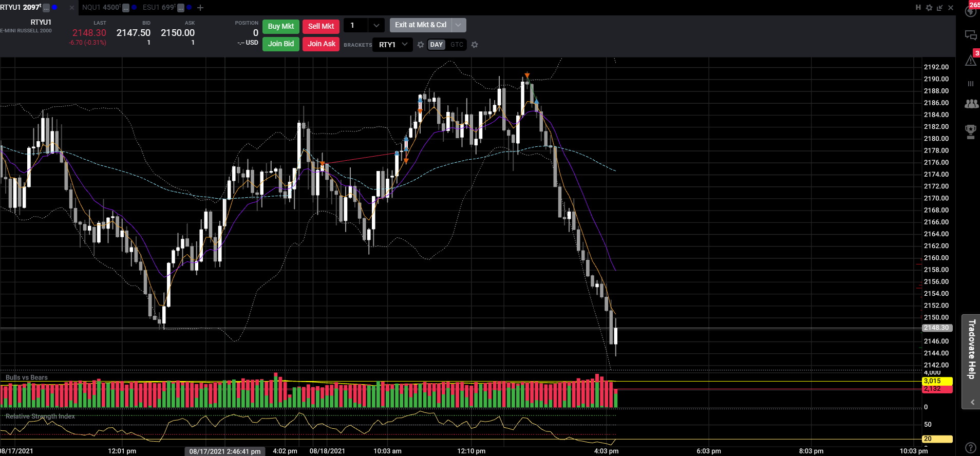Click the Join Bid button
Viewport: 980px width, 456px height.
click(281, 44)
